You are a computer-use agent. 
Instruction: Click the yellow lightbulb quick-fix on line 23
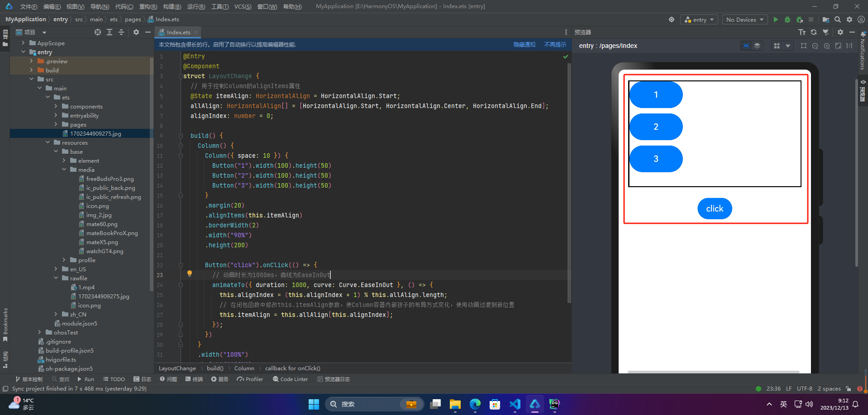tap(190, 274)
